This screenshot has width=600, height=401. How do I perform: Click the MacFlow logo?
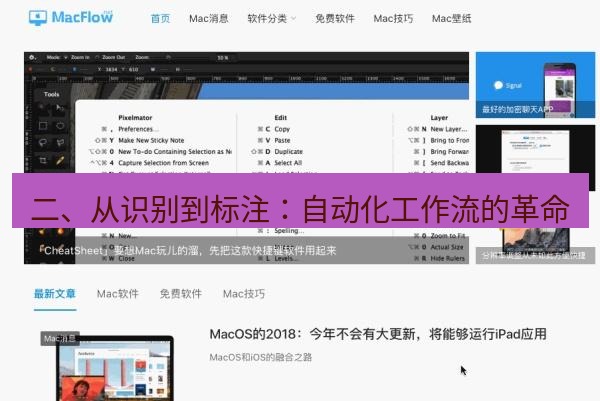click(71, 18)
